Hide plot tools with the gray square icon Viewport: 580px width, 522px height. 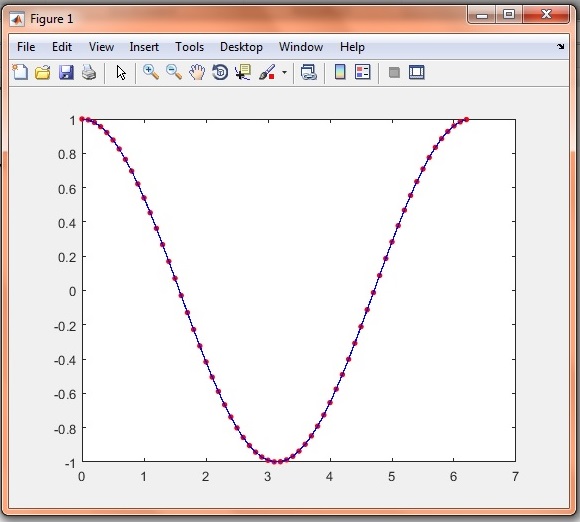coord(394,73)
